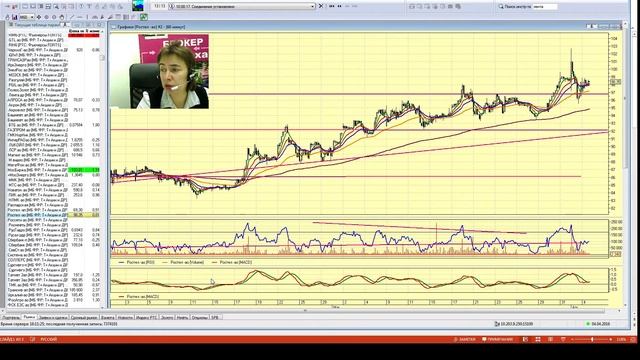Image resolution: width=640 pixels, height=360 pixels.
Task: Click the RSI legend entry under the chart
Action: (137, 262)
